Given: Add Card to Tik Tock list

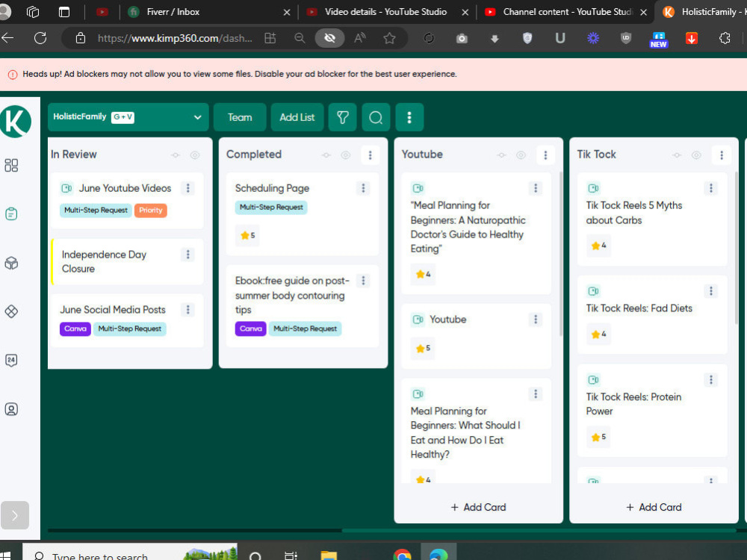Looking at the screenshot, I should (x=654, y=507).
